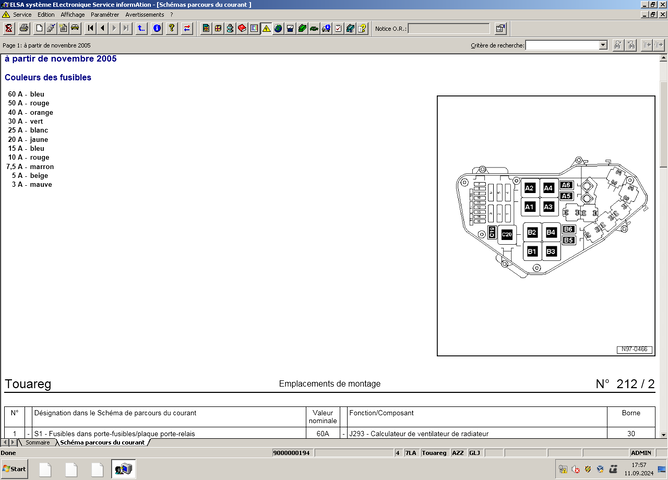Viewport: 668px width, 480px height.
Task: Click the 'à partir de novembre 2005' heading
Action: [x=60, y=59]
